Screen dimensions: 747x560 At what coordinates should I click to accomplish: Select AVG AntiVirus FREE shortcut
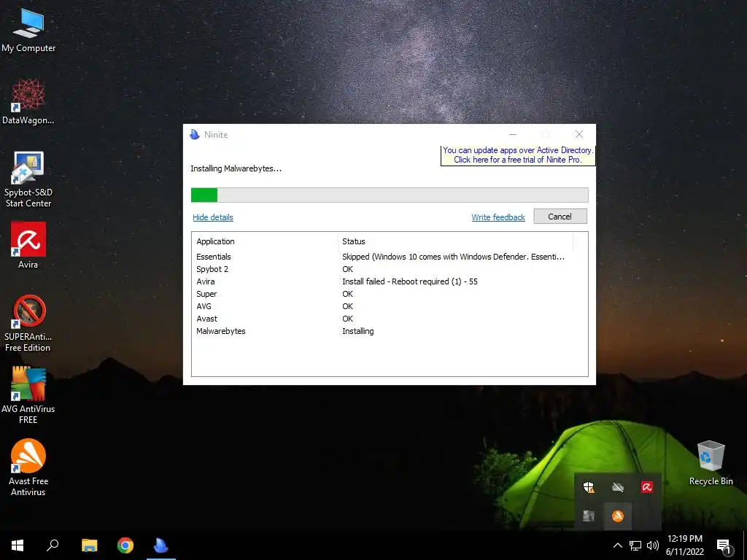[x=28, y=395]
